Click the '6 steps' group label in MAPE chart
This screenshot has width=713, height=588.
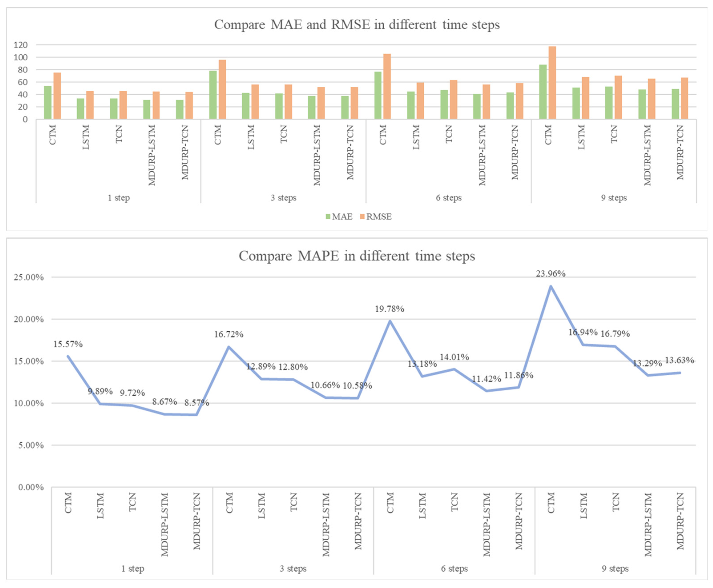(454, 569)
